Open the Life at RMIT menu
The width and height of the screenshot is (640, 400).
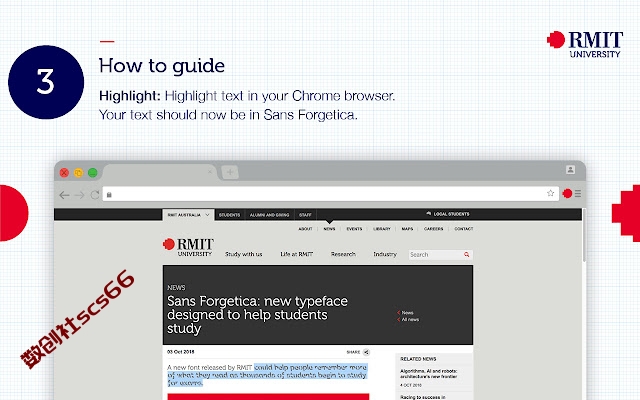pos(296,254)
